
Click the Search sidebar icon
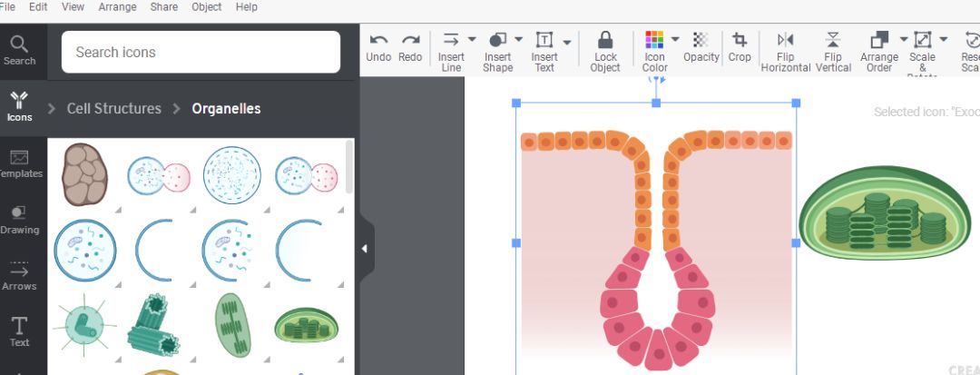point(19,51)
